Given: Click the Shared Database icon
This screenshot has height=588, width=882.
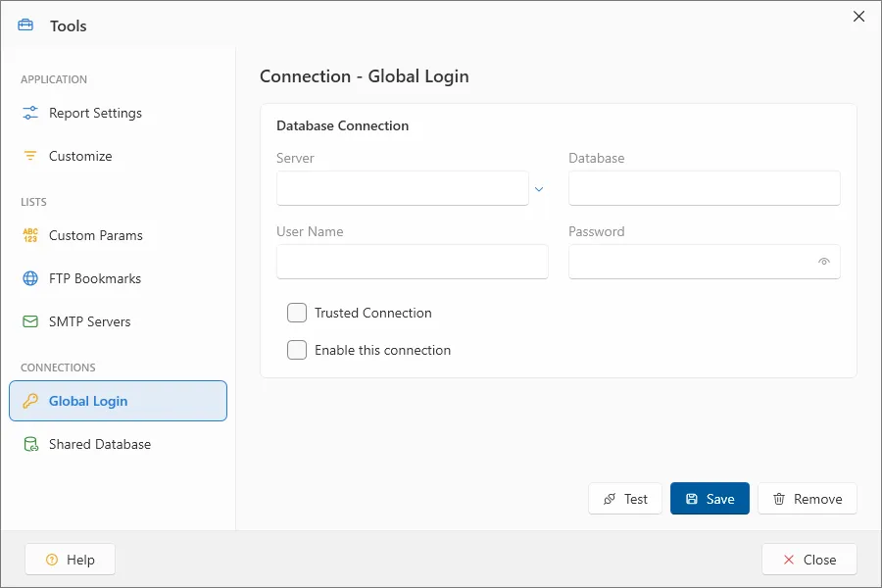Looking at the screenshot, I should pyautogui.click(x=30, y=444).
